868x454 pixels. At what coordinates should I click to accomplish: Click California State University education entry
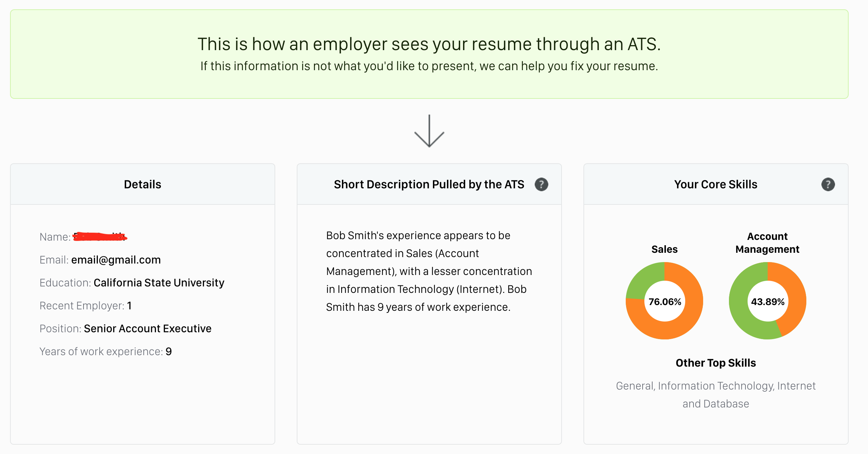[x=159, y=283]
